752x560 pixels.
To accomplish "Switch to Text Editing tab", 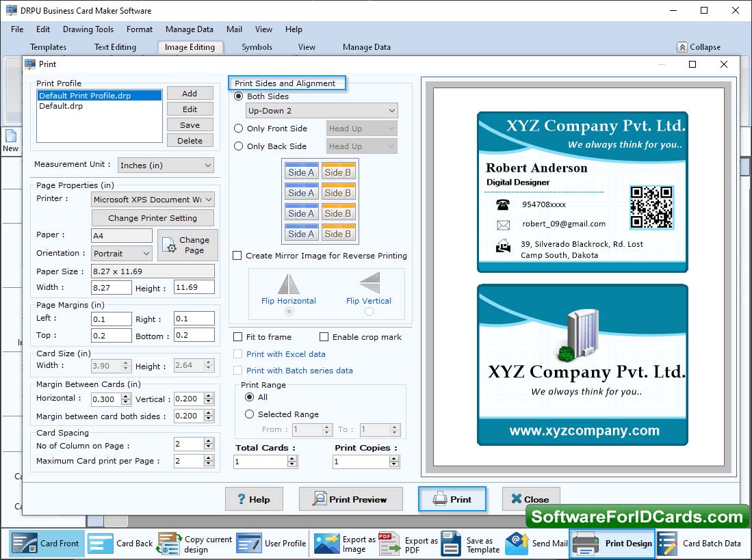I will [115, 47].
